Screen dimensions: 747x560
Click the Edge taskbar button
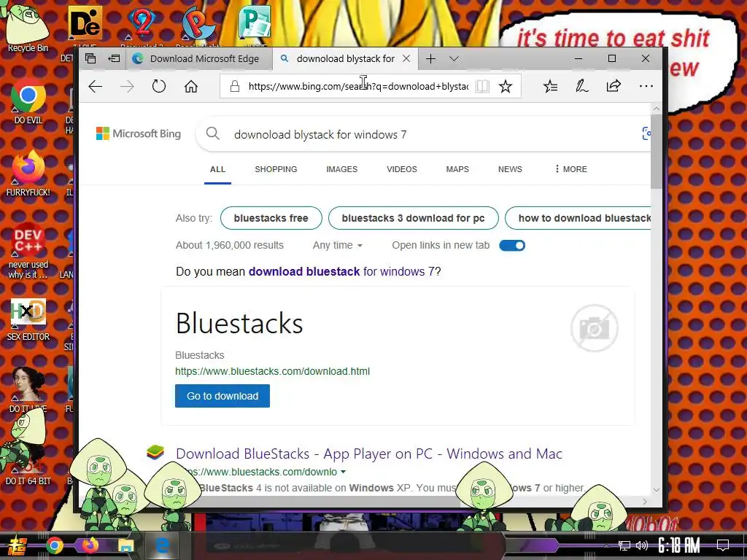point(162,545)
